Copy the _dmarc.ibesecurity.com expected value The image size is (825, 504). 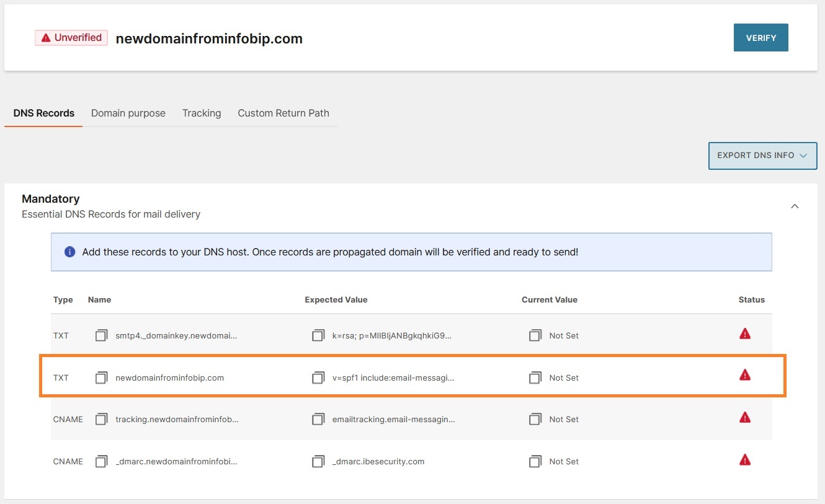point(318,461)
